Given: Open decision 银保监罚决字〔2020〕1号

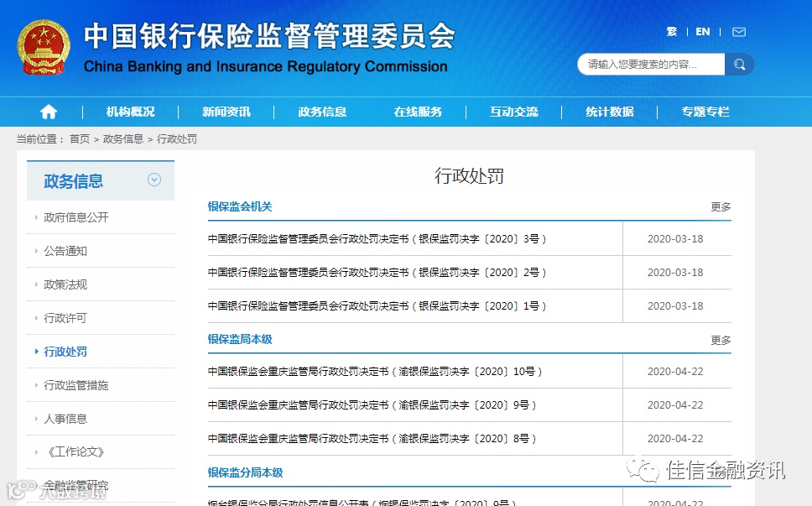Looking at the screenshot, I should [377, 306].
